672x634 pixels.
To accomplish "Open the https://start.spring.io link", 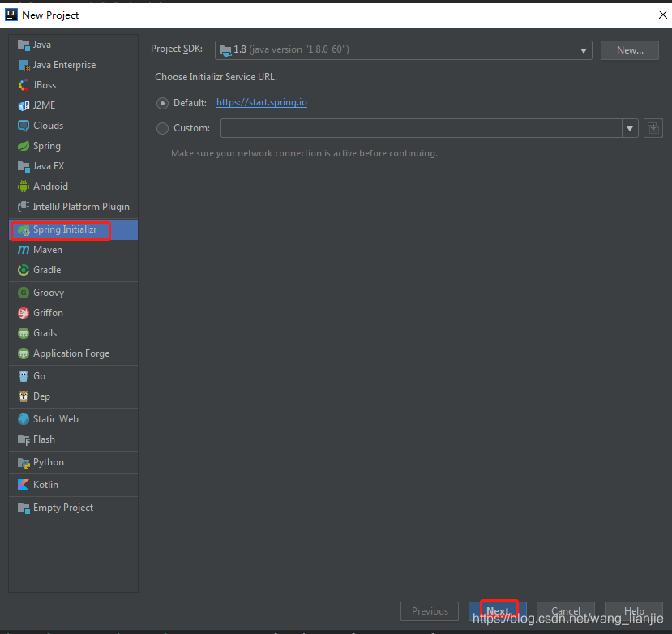I will (x=261, y=102).
